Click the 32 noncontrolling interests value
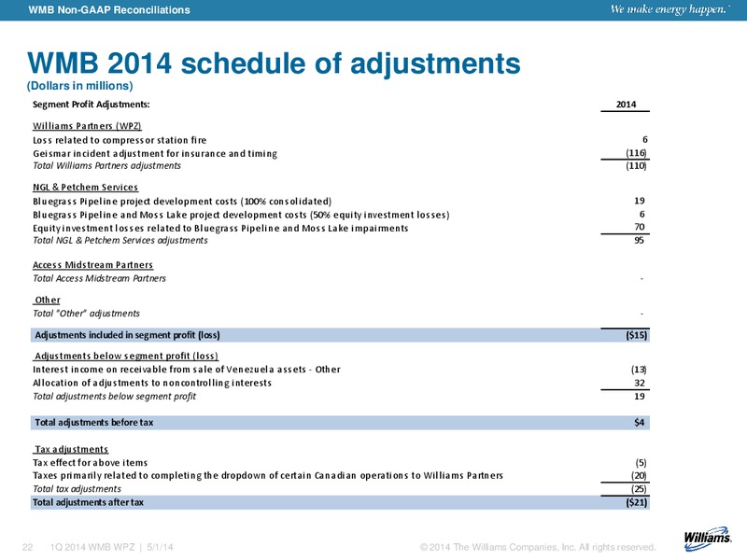747x560 pixels. pos(640,383)
